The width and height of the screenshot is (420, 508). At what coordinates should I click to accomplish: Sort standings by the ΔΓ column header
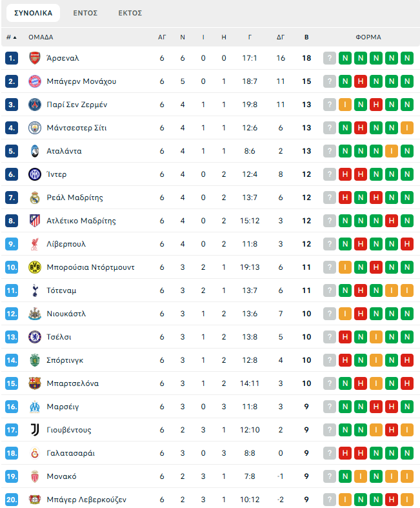tap(281, 37)
